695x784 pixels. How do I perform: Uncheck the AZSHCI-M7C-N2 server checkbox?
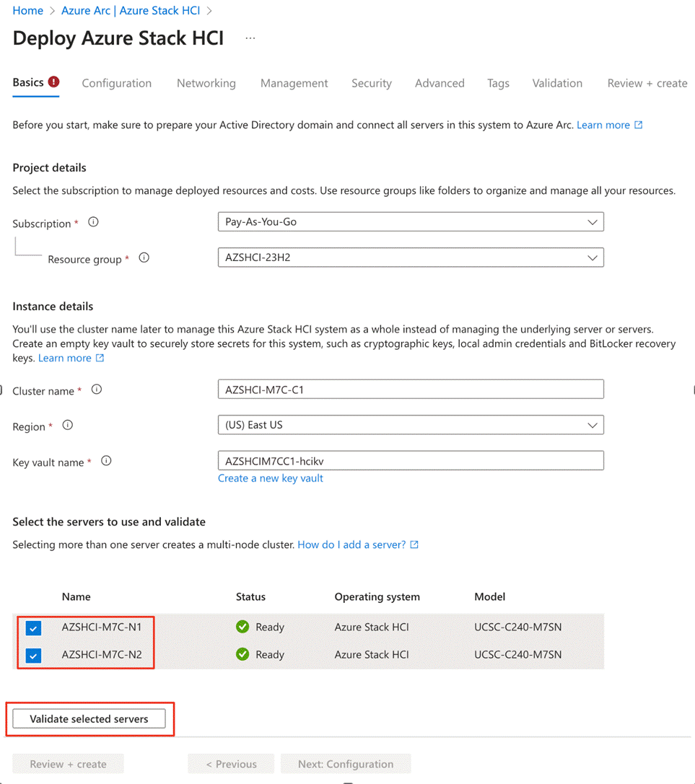[x=33, y=655]
